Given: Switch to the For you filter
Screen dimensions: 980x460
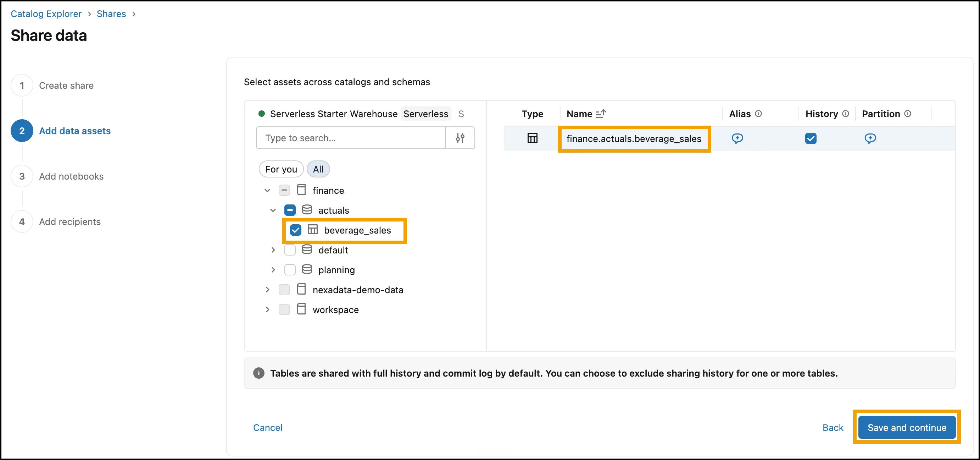Looking at the screenshot, I should pos(281,169).
